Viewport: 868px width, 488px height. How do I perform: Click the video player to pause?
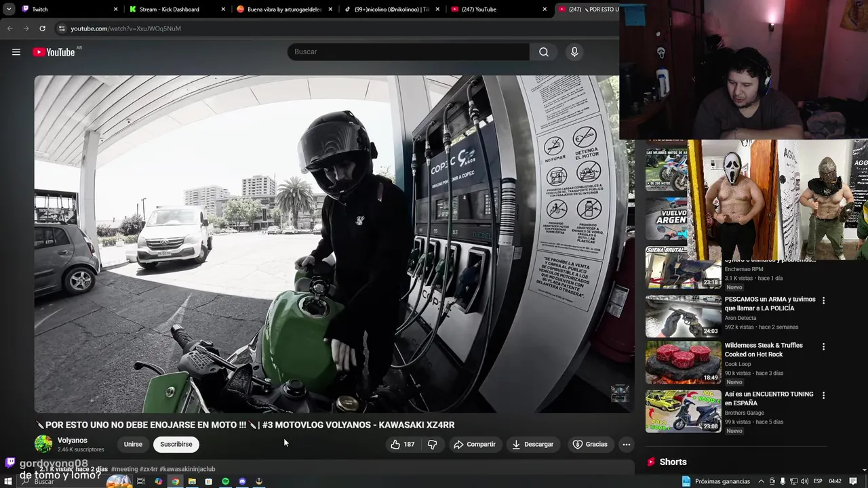pyautogui.click(x=334, y=244)
